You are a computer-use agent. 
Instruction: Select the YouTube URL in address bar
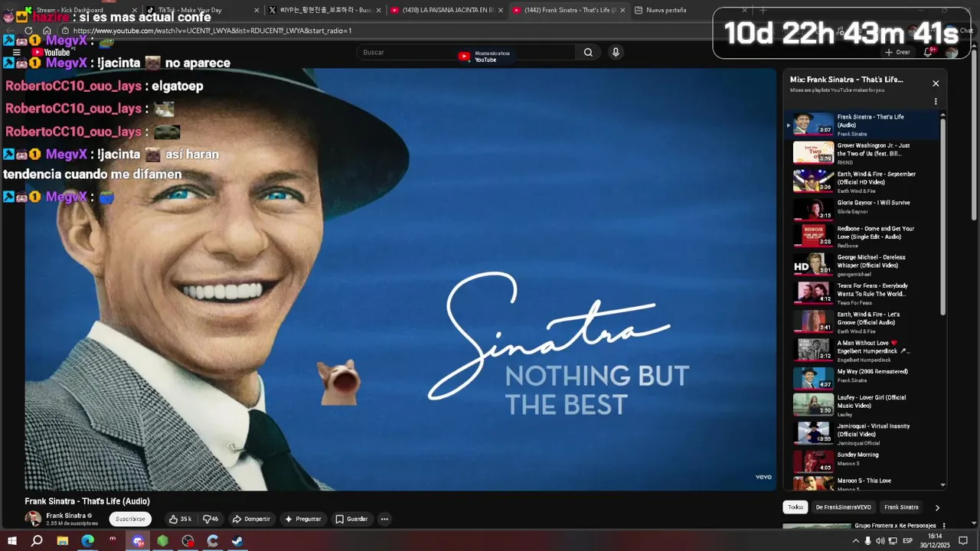212,31
